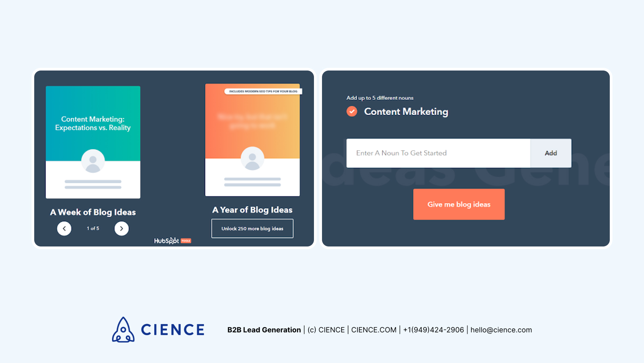Click the user avatar icon on Week of Blog Ideas
The image size is (644, 363).
[x=93, y=162]
